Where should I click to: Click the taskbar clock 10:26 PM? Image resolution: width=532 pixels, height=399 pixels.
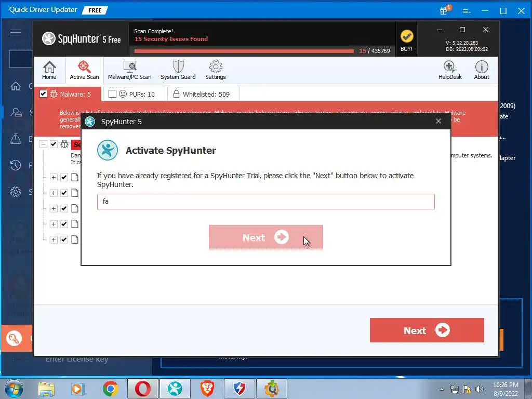[x=506, y=385]
